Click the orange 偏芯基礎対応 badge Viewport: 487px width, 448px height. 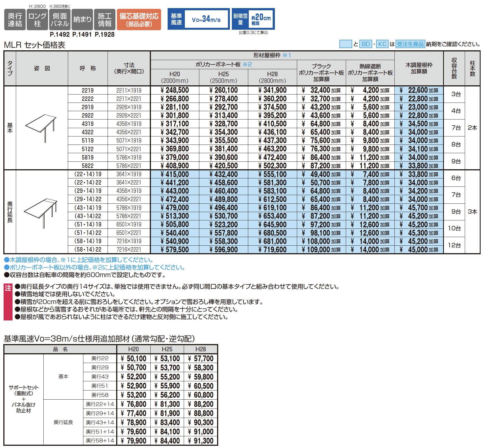point(139,19)
